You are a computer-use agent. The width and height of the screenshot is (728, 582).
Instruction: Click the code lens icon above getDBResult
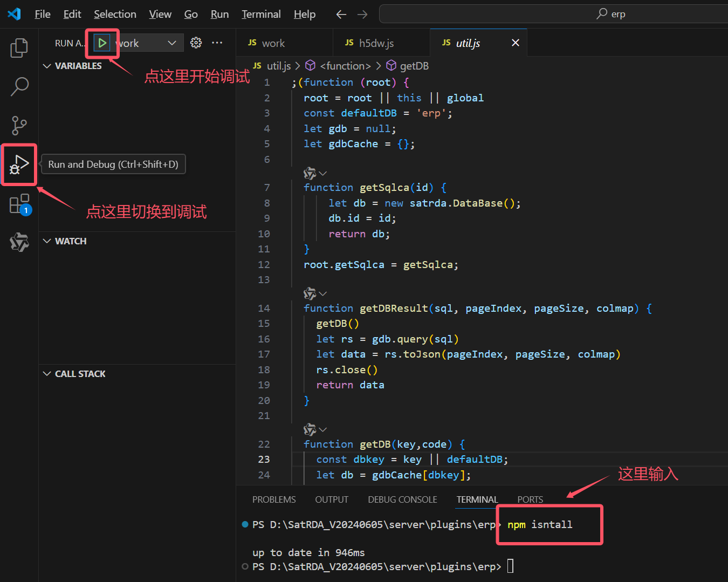click(310, 294)
